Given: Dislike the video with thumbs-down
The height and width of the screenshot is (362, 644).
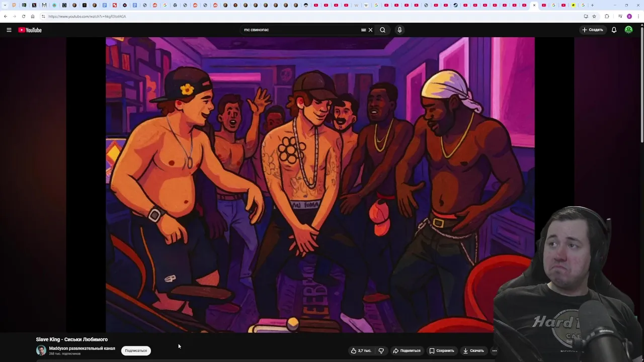Looking at the screenshot, I should pyautogui.click(x=381, y=350).
